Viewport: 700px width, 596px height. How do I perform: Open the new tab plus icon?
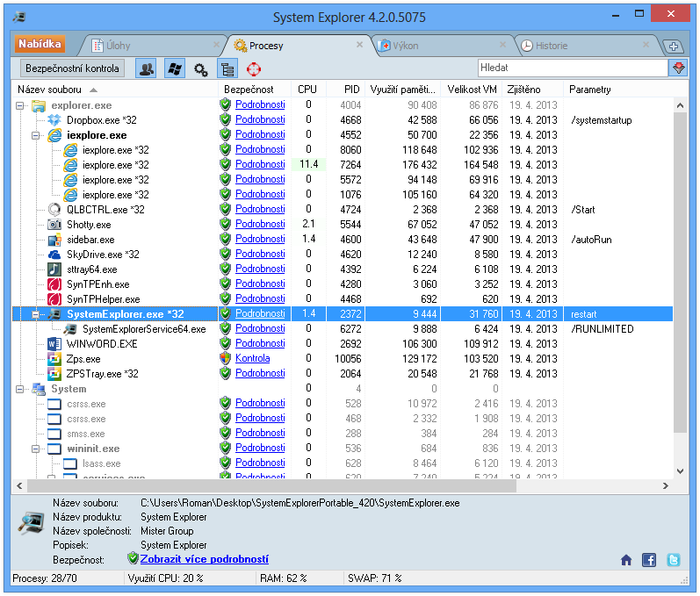coord(674,46)
